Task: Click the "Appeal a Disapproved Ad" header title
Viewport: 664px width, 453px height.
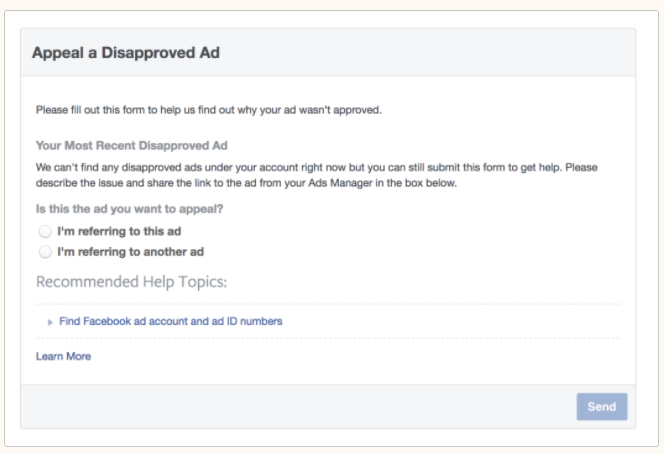Action: [126, 53]
